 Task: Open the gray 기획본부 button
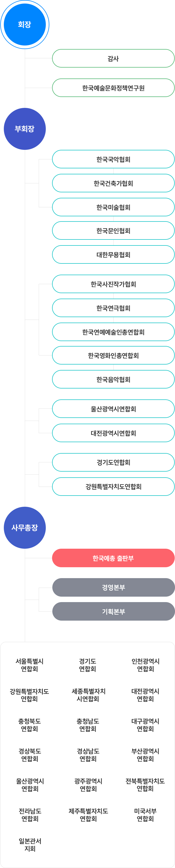[113, 611]
